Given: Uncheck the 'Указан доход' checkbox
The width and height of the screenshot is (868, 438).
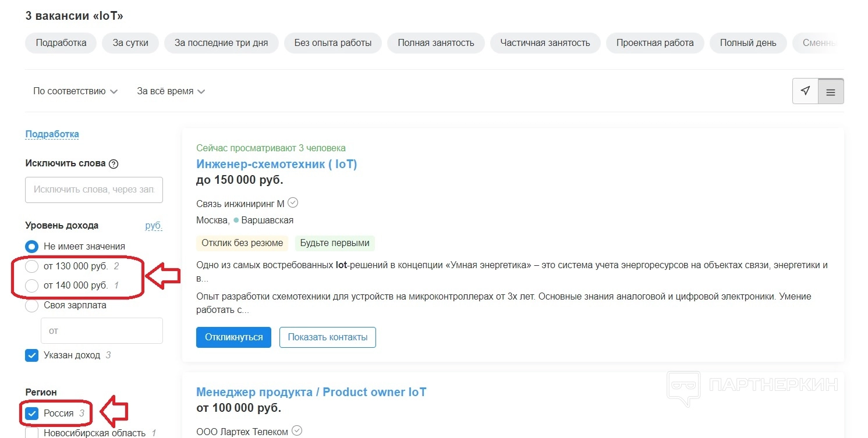Looking at the screenshot, I should (32, 355).
